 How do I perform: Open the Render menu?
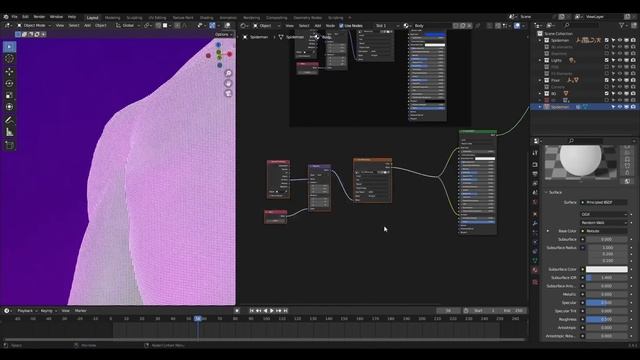(x=39, y=17)
